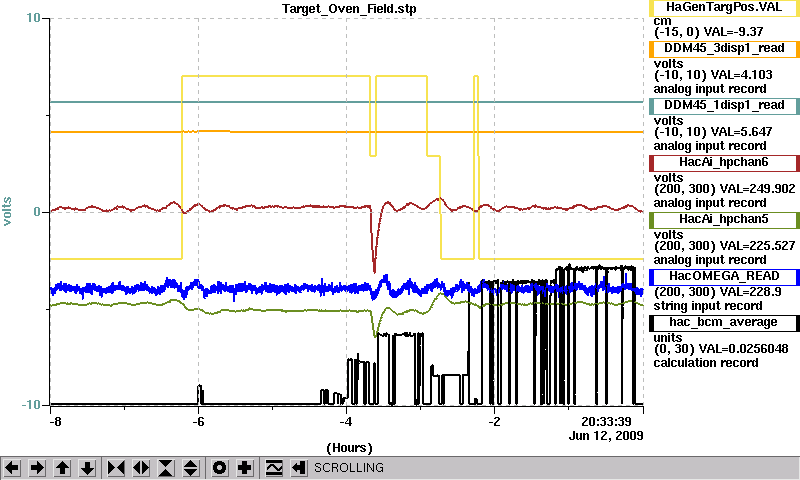Click the plus icon in the toolbar
This screenshot has width=800, height=480.
pos(245,467)
